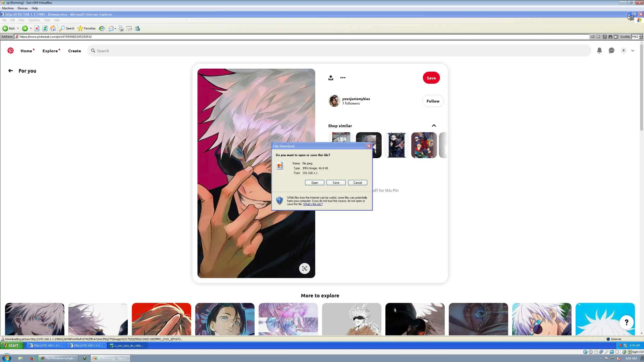Click the IE Home toolbar icon
Screen dimensions: 644x362
[53, 28]
